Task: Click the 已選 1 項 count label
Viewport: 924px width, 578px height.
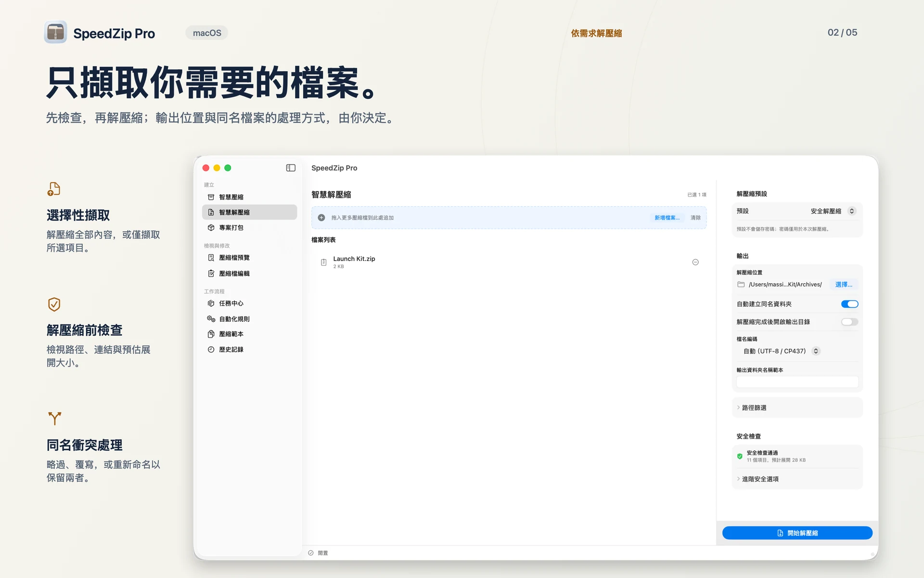Action: click(x=697, y=195)
